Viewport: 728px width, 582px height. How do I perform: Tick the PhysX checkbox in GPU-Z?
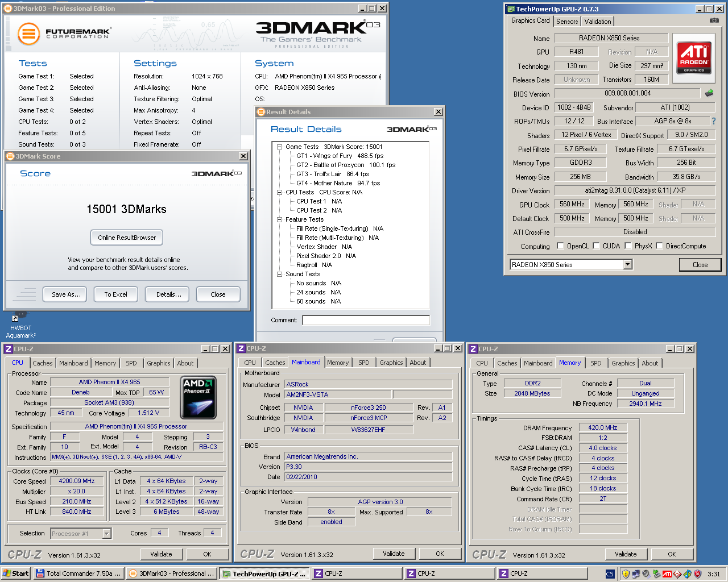tap(628, 246)
